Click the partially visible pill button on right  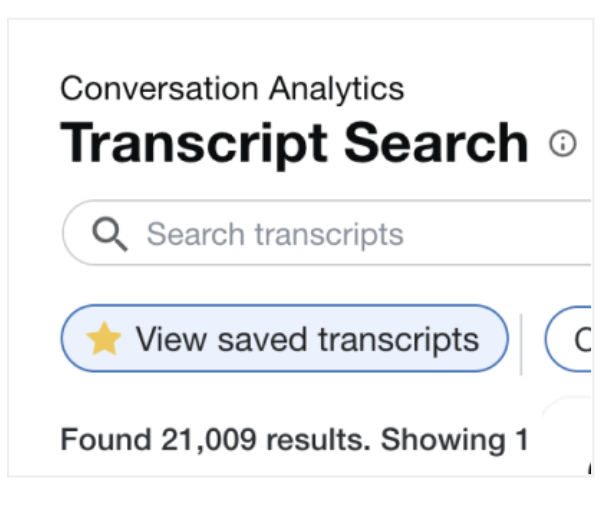[x=571, y=340]
